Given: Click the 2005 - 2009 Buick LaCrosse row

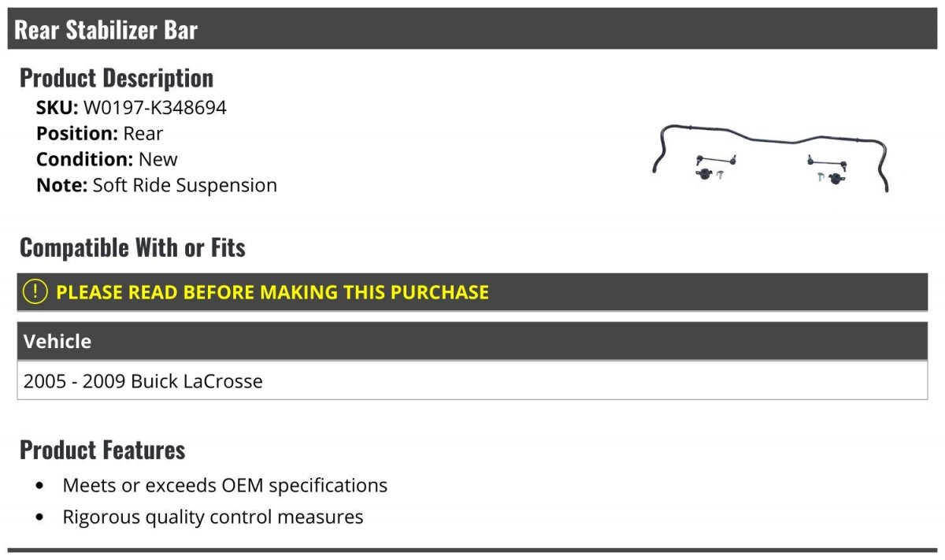Looking at the screenshot, I should 472,381.
